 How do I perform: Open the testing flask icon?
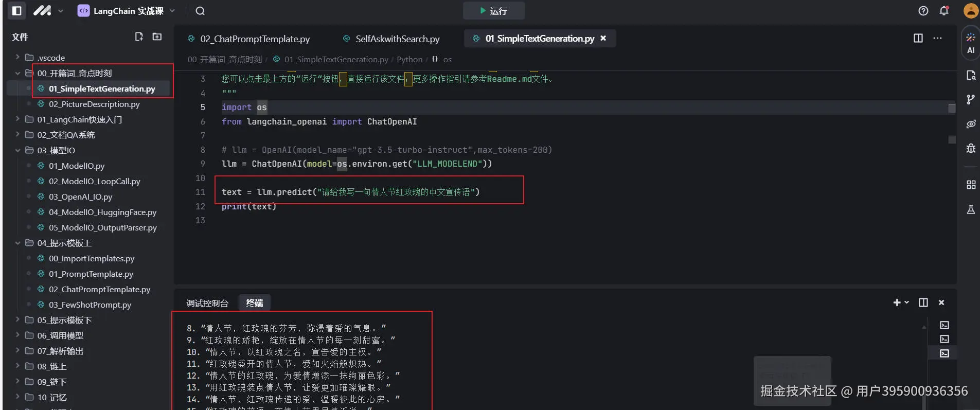pyautogui.click(x=971, y=209)
